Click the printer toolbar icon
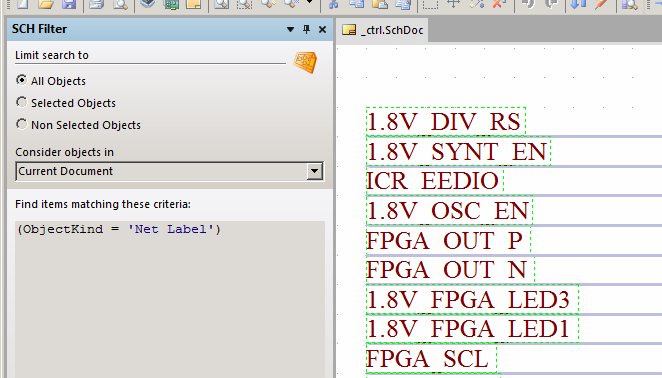The image size is (662, 378). (97, 4)
